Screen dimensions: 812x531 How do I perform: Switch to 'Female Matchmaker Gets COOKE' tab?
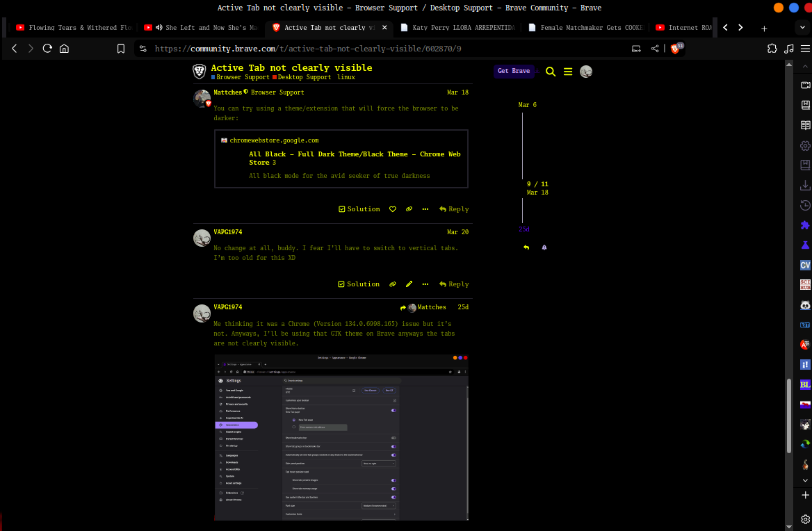(x=585, y=27)
